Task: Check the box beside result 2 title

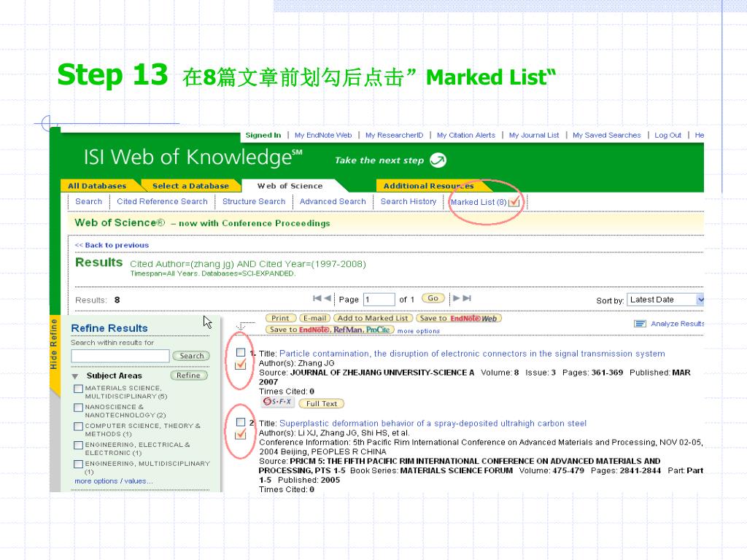Action: (x=241, y=422)
